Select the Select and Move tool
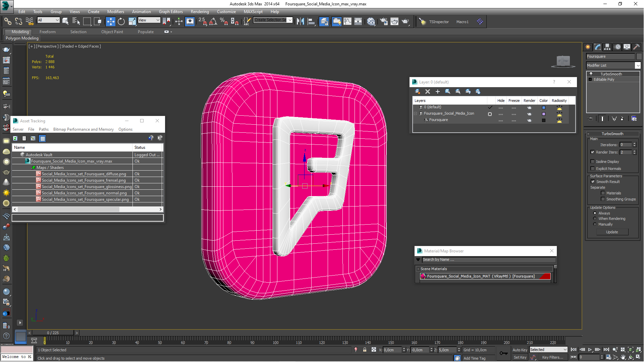This screenshot has width=644, height=362. (110, 22)
